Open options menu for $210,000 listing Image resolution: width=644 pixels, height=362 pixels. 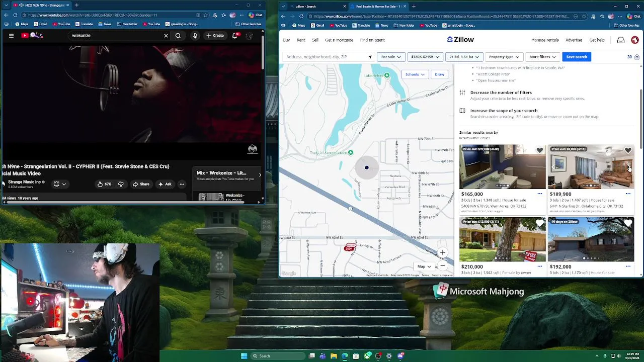click(x=540, y=266)
